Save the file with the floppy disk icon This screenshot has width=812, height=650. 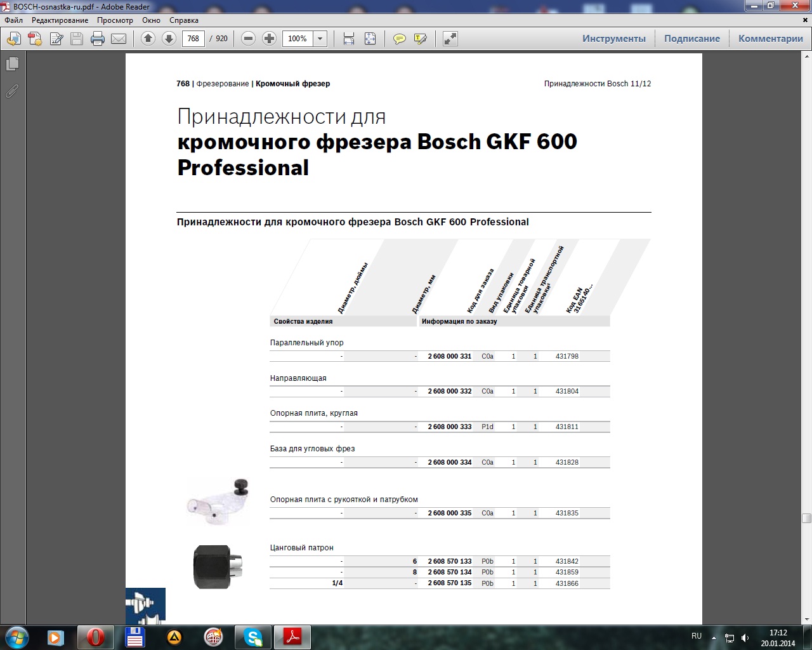point(77,39)
